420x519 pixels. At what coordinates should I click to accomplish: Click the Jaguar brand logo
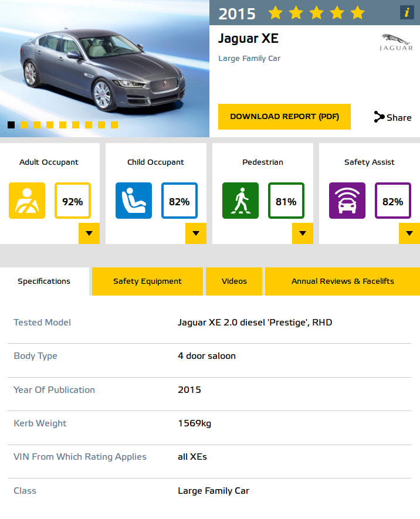pos(396,42)
